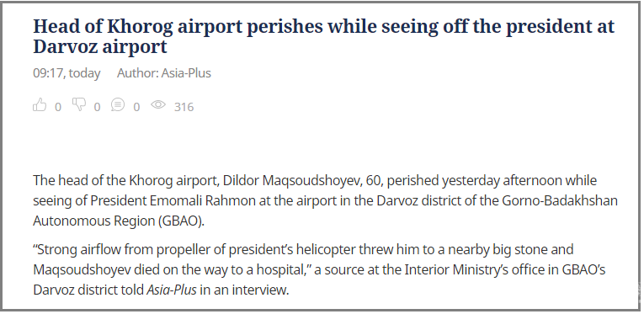Click the words Autonomous Region (GBAO)
This screenshot has width=644, height=314.
click(x=119, y=221)
